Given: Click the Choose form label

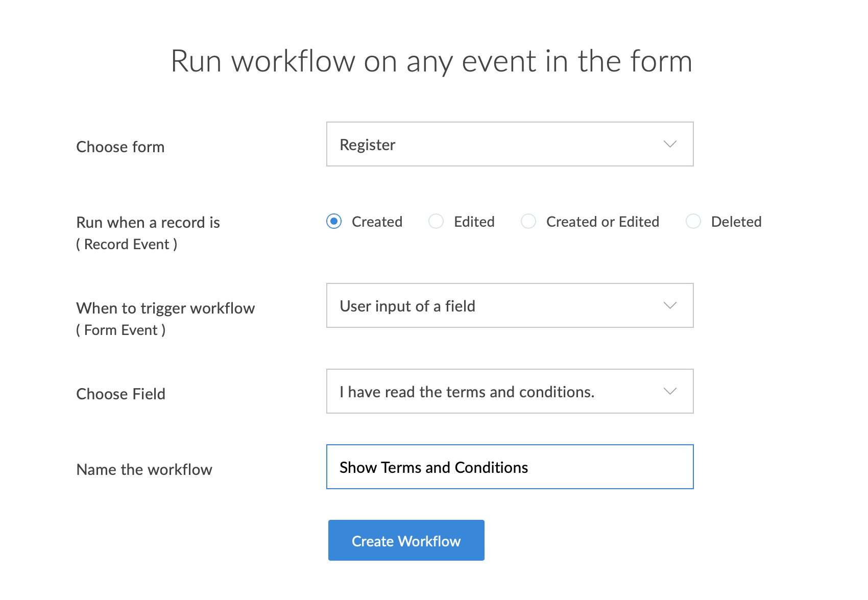Looking at the screenshot, I should [x=120, y=147].
